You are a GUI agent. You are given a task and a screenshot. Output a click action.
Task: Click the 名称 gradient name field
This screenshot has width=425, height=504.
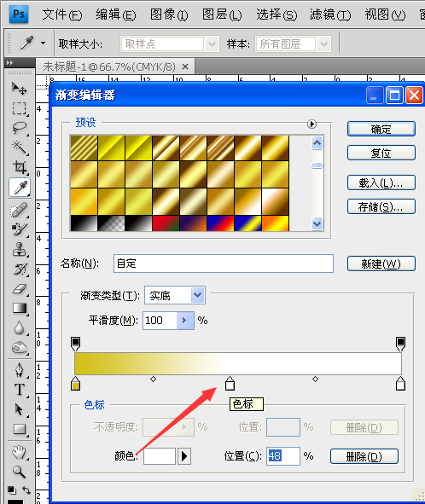(x=224, y=264)
